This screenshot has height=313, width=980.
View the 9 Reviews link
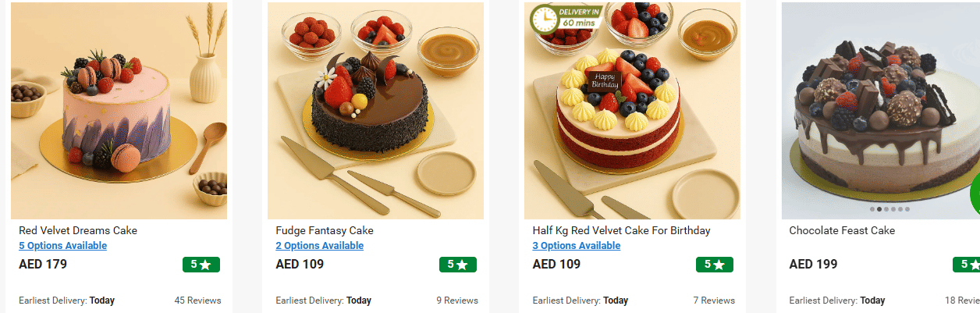457,301
